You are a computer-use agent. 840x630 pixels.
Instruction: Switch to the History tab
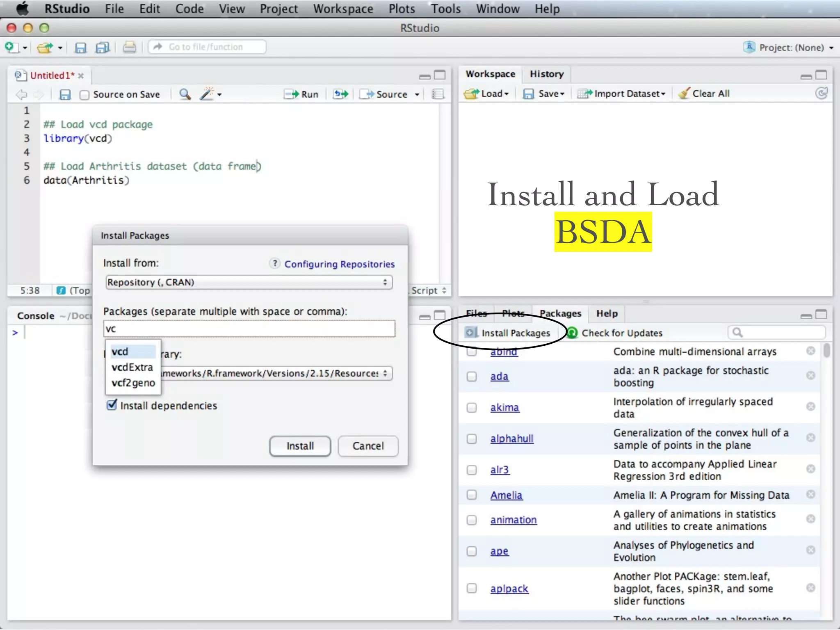click(x=547, y=74)
